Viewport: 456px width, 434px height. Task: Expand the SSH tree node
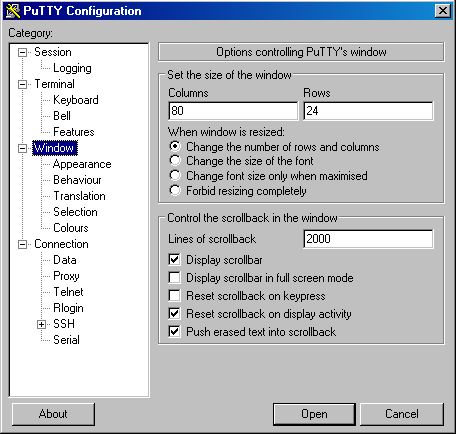click(41, 324)
